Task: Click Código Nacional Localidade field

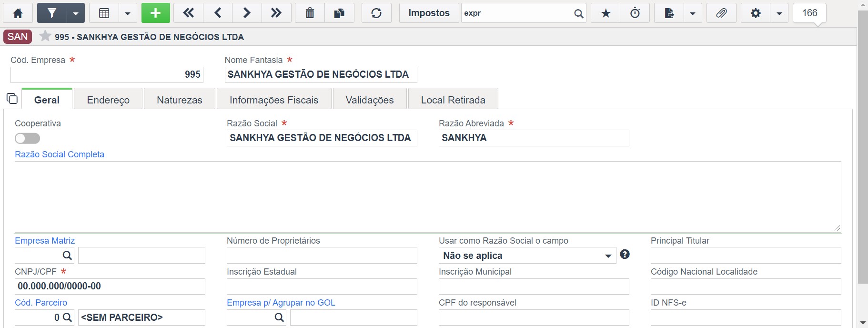Action: 746,287
